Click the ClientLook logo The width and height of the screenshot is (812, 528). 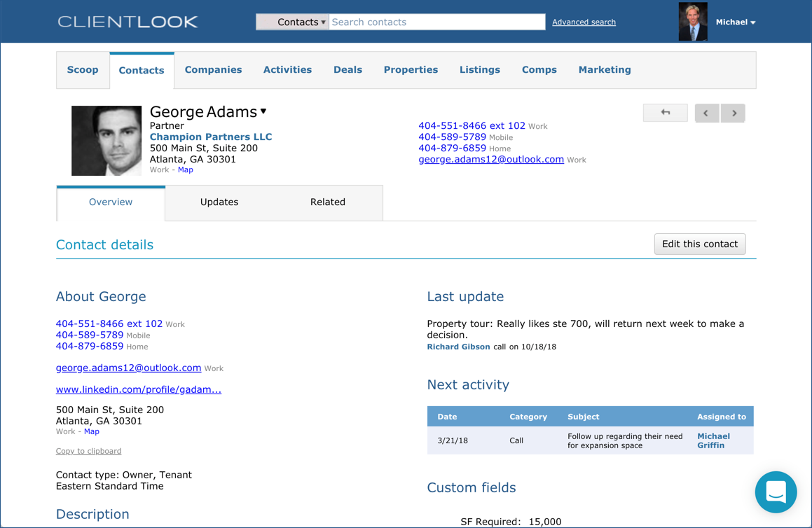click(x=128, y=22)
